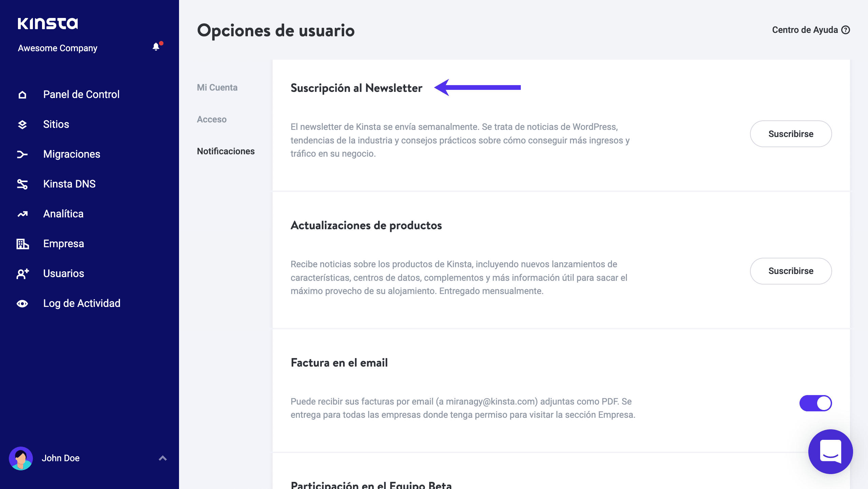868x489 pixels.
Task: Click the Sitios layers icon
Action: pyautogui.click(x=22, y=124)
